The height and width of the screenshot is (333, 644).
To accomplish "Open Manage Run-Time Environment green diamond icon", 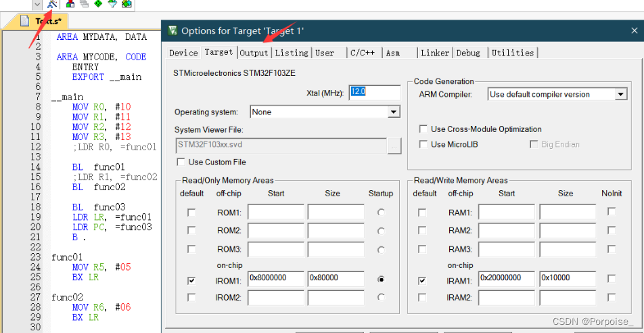I will [x=98, y=3].
